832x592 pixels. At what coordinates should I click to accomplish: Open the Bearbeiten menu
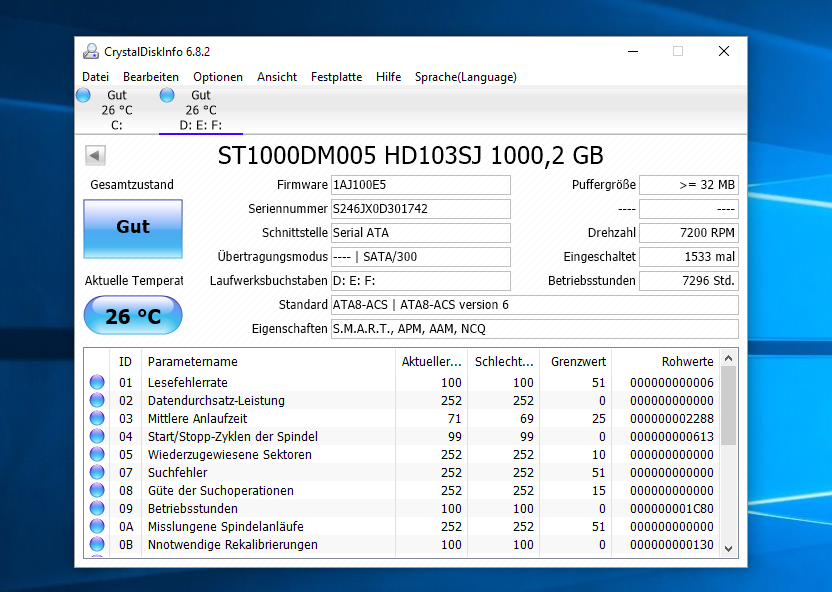click(151, 77)
